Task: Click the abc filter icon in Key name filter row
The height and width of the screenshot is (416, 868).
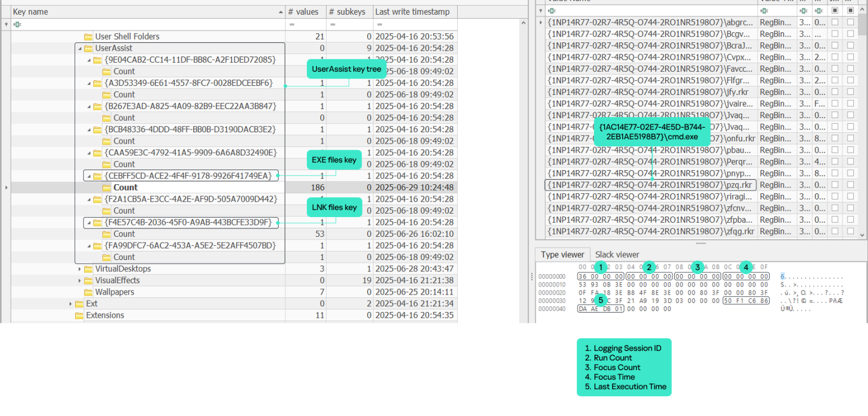Action: tap(18, 24)
